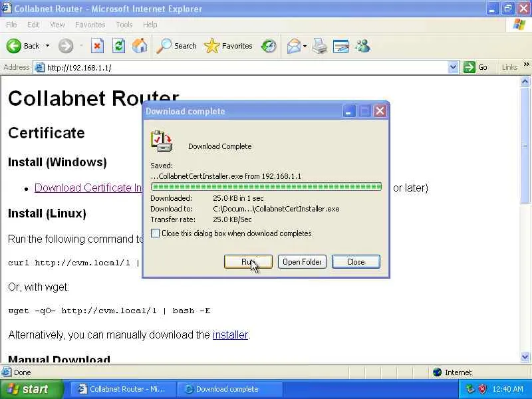
Task: Click the Done status bar text
Action: (x=23, y=372)
